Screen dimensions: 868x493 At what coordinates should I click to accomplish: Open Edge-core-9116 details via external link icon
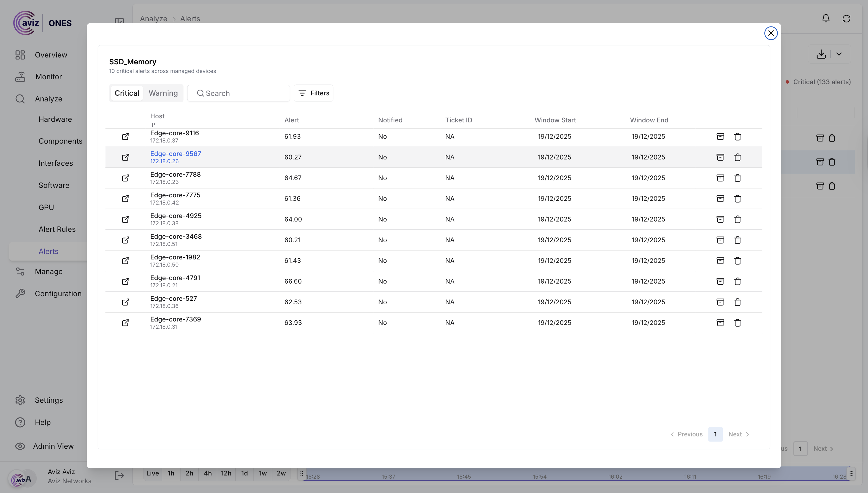click(x=125, y=136)
